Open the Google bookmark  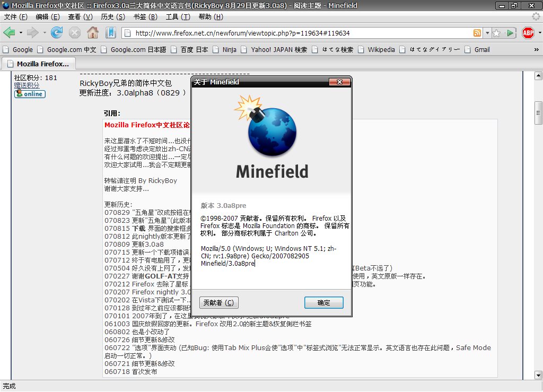[18, 49]
